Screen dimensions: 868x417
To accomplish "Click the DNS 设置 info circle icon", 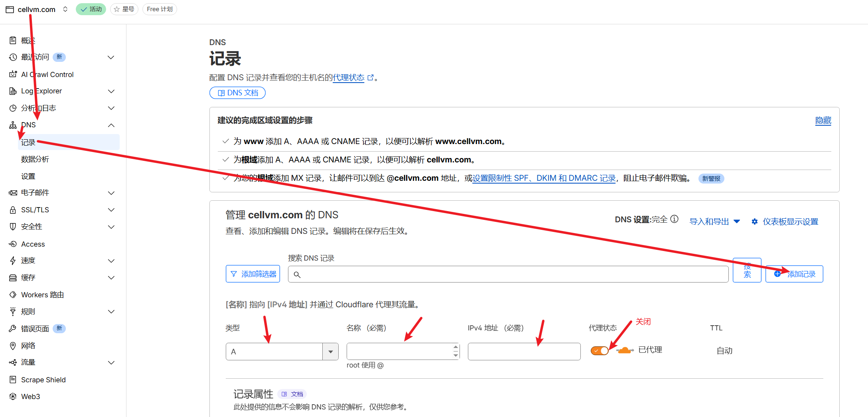I will (674, 219).
